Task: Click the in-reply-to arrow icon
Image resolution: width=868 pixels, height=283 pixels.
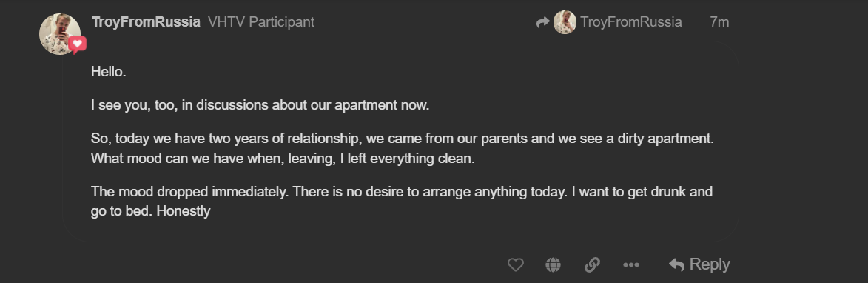Action: (543, 22)
